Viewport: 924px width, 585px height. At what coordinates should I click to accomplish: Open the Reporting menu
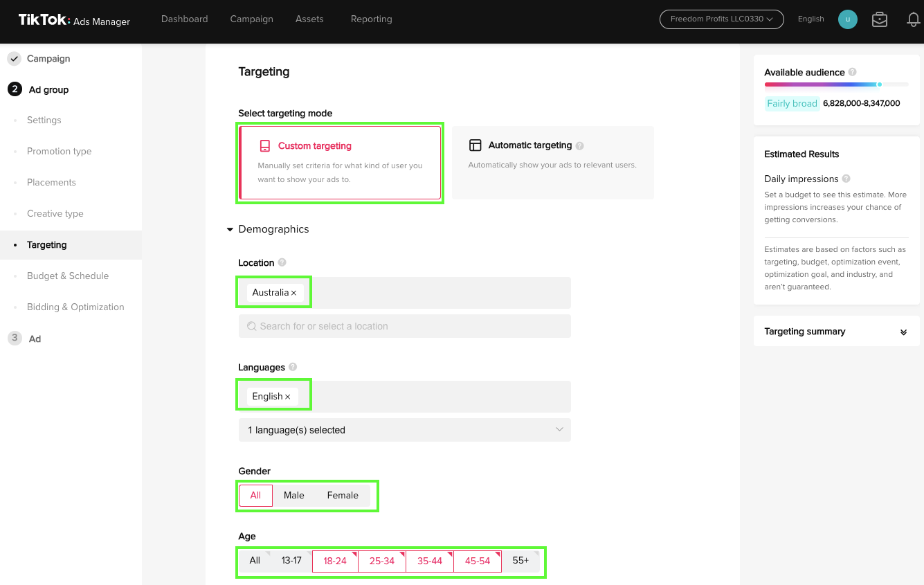point(372,19)
